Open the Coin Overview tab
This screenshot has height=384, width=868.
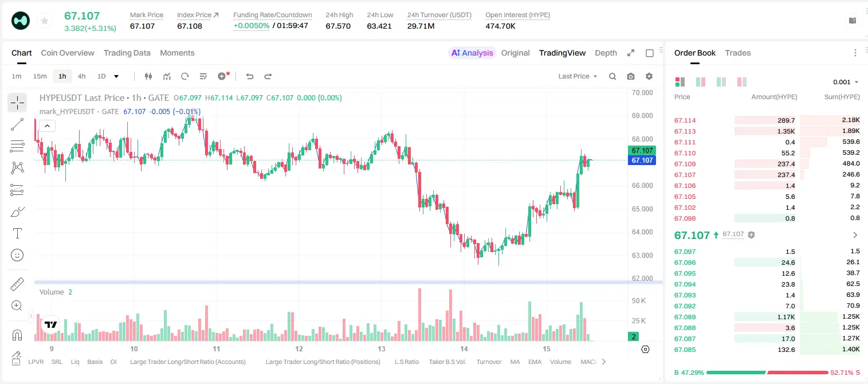68,53
